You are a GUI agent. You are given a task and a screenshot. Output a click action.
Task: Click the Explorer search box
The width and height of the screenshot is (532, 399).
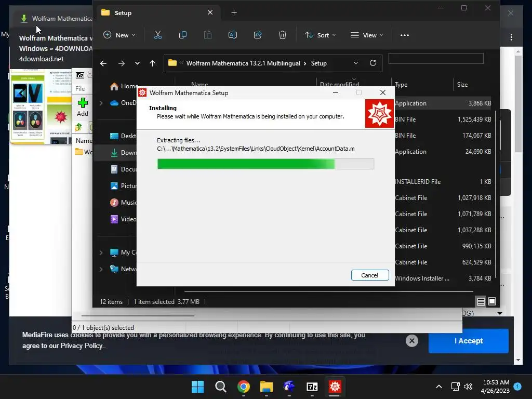436,58
